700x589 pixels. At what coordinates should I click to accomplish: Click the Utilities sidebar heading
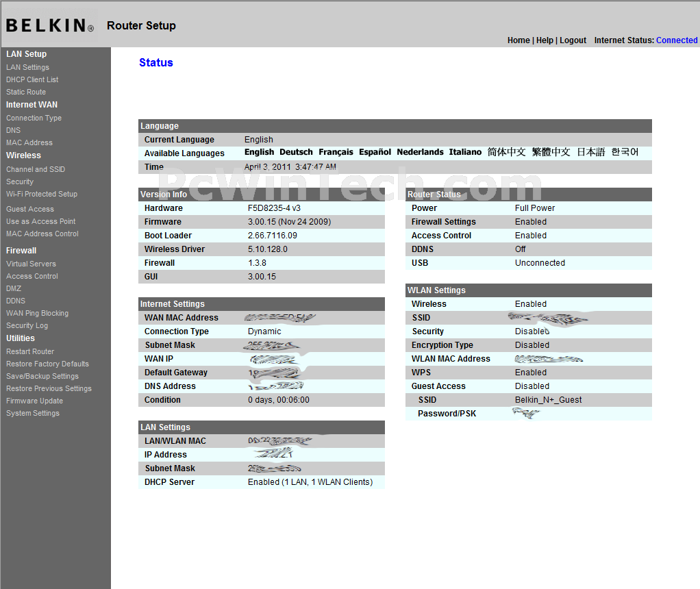pos(20,338)
